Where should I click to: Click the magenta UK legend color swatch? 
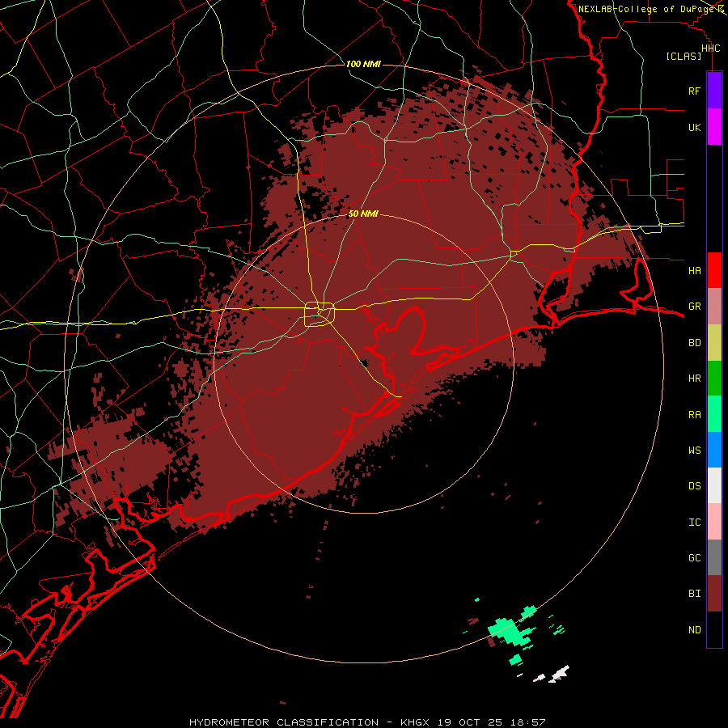[x=714, y=127]
